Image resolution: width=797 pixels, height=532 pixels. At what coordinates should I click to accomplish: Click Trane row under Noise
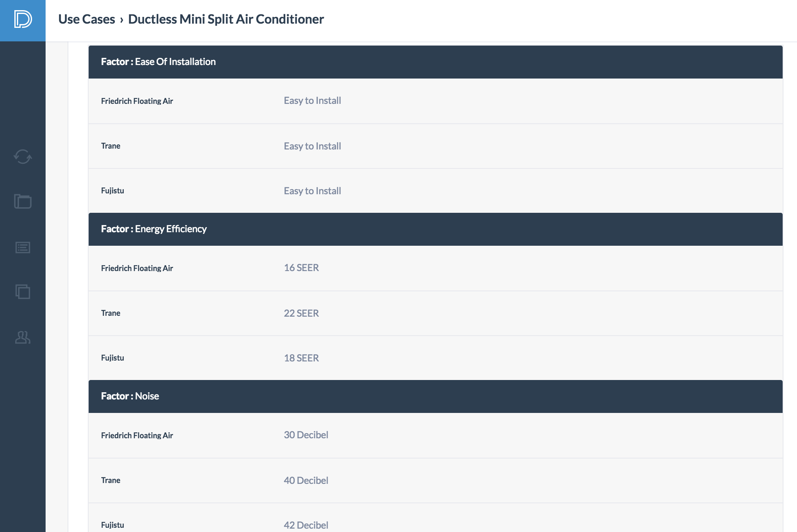click(435, 480)
